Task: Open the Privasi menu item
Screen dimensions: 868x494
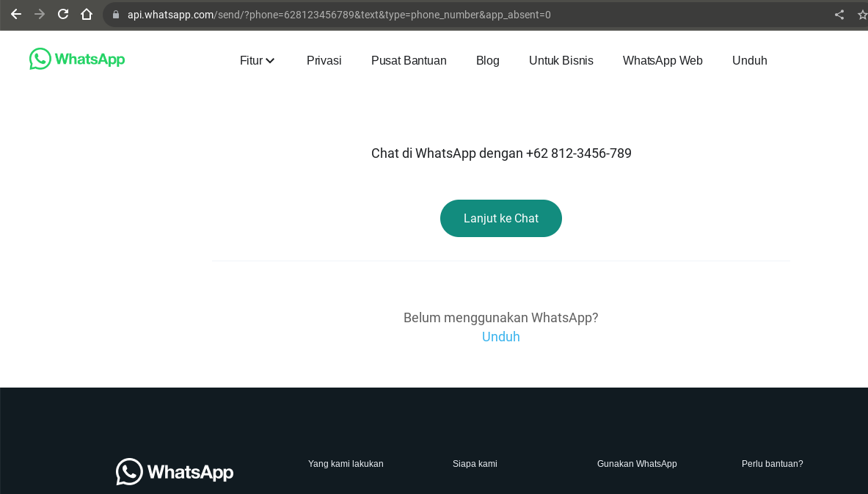Action: (324, 60)
